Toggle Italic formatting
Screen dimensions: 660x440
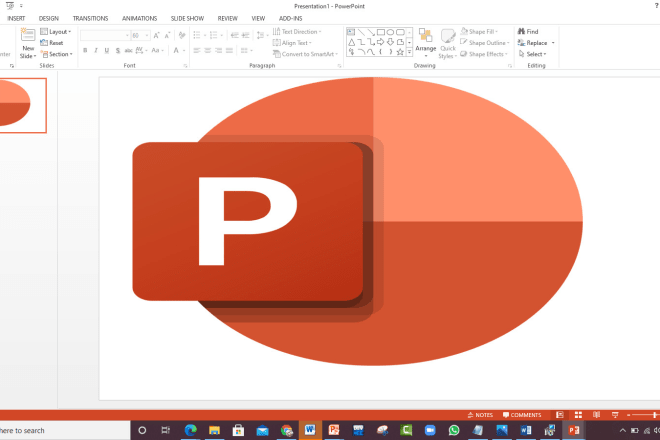coord(96,51)
